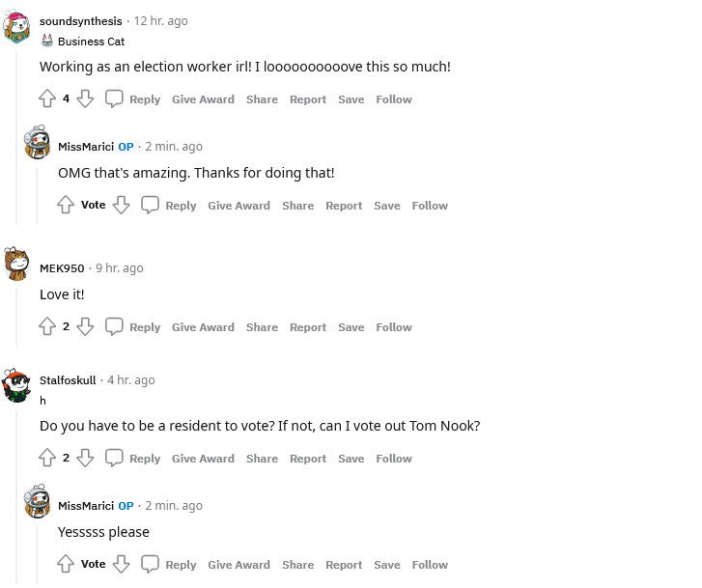Upvote Stalfoskull's comment about voting

coord(47,458)
